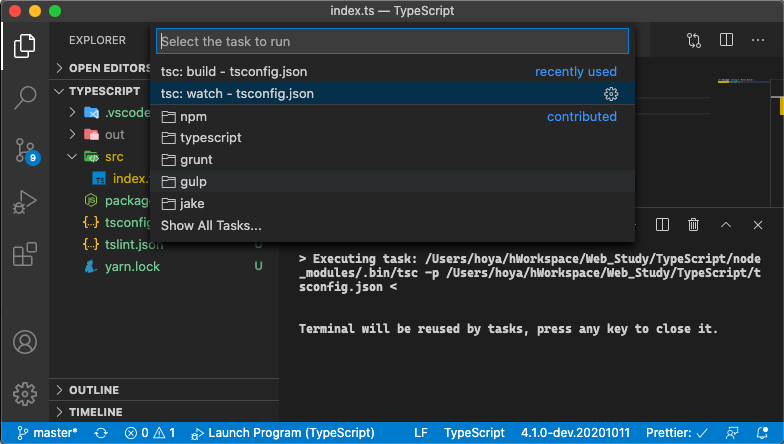The image size is (784, 444).
Task: Open Source Control view with 9 badge
Action: (26, 151)
